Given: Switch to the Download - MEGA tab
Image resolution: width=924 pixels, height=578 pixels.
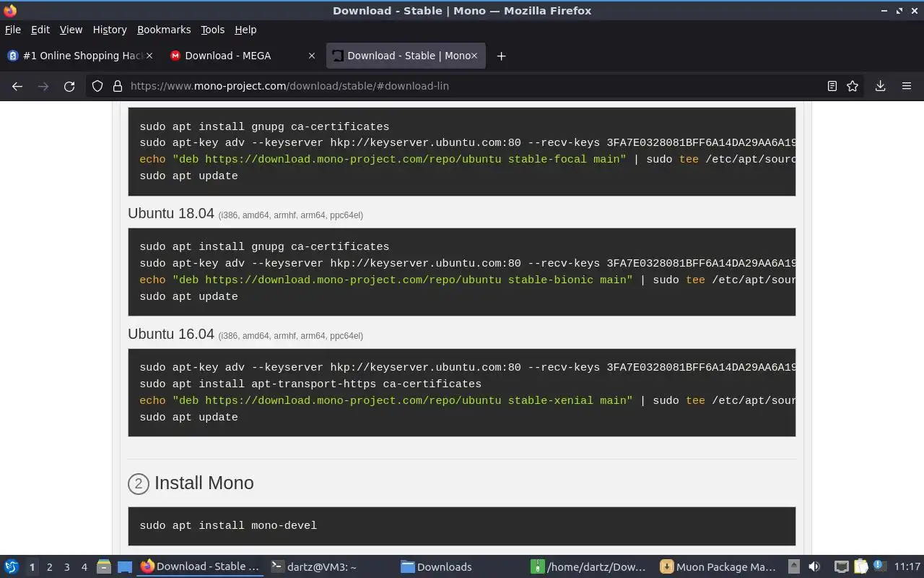Looking at the screenshot, I should (x=243, y=56).
